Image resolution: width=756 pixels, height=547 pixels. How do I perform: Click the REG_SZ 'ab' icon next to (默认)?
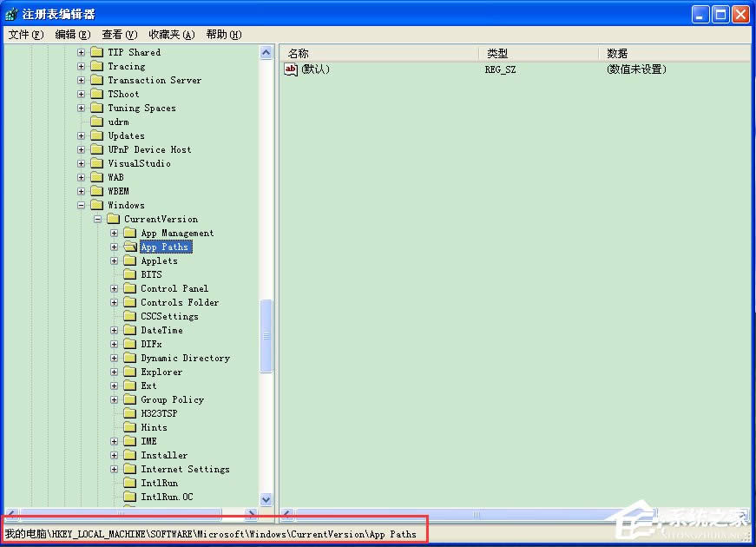click(x=293, y=69)
